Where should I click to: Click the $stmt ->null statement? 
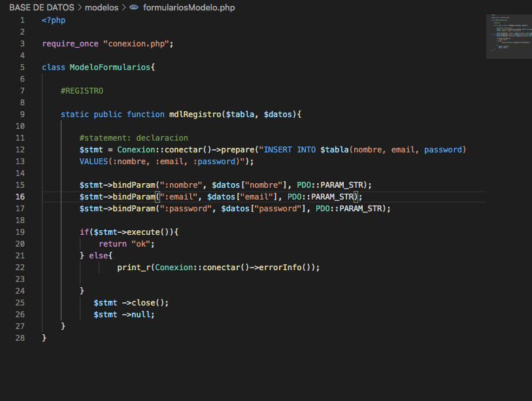pos(124,315)
